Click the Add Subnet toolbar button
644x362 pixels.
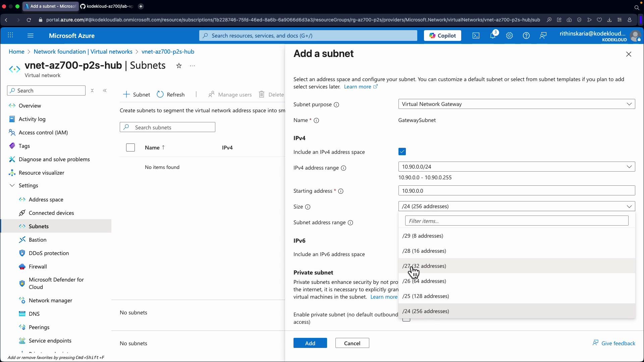click(137, 95)
